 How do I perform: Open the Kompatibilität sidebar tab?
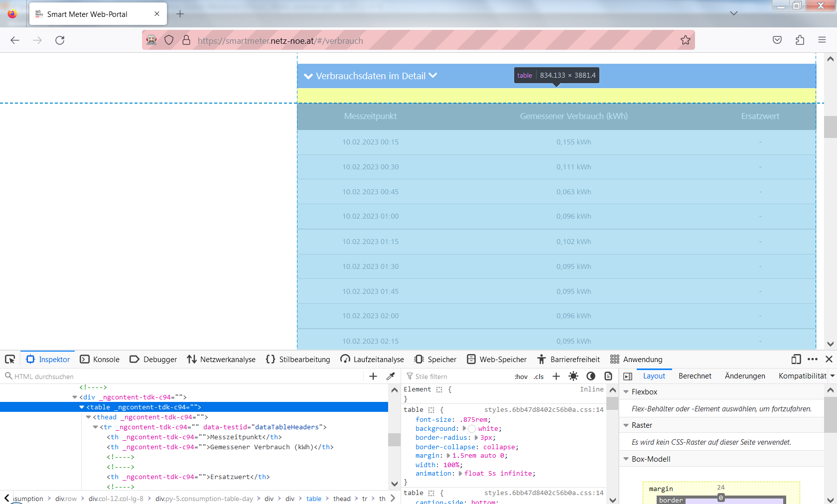pyautogui.click(x=802, y=376)
